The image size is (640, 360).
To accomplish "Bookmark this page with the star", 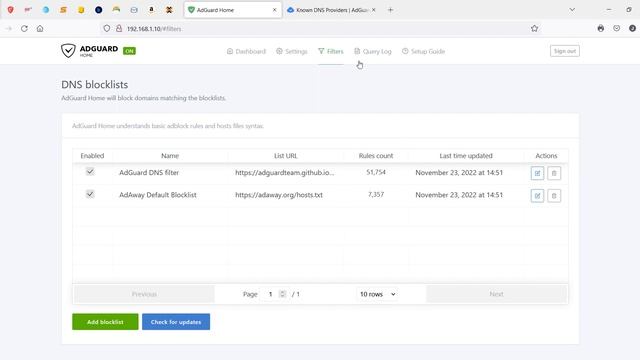I will pyautogui.click(x=534, y=29).
